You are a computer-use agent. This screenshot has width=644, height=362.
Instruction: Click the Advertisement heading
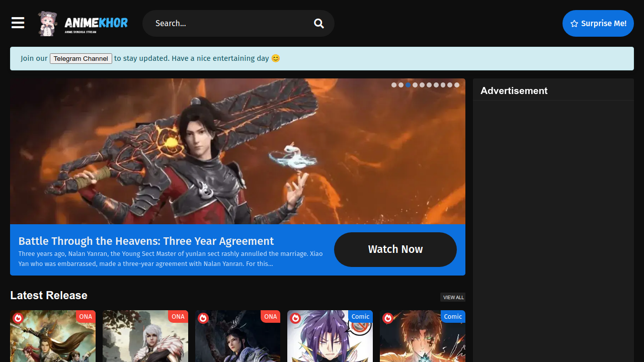click(x=514, y=91)
